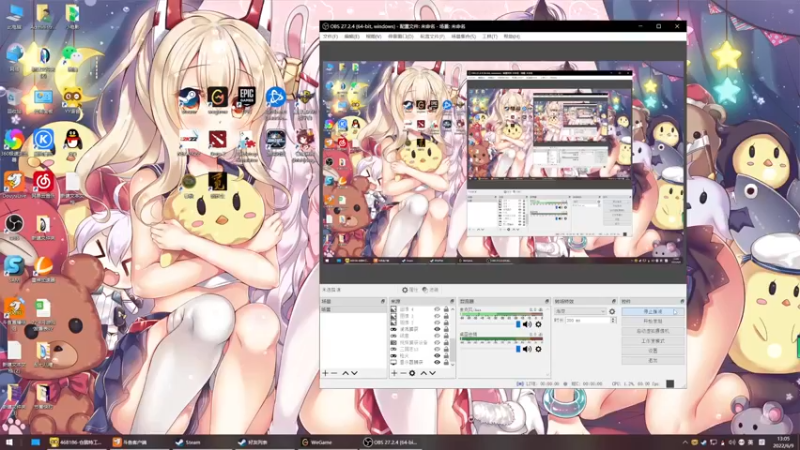Click transition duration stepper arrows

pyautogui.click(x=613, y=320)
